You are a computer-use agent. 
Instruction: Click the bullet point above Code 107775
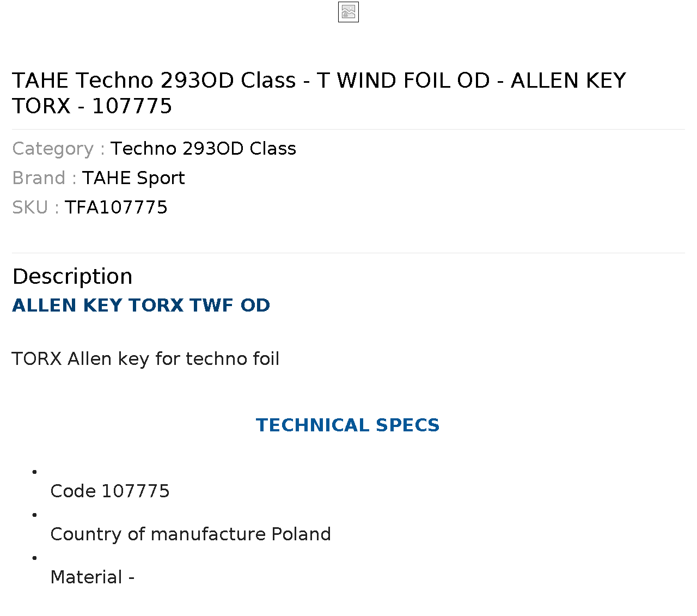tap(34, 472)
